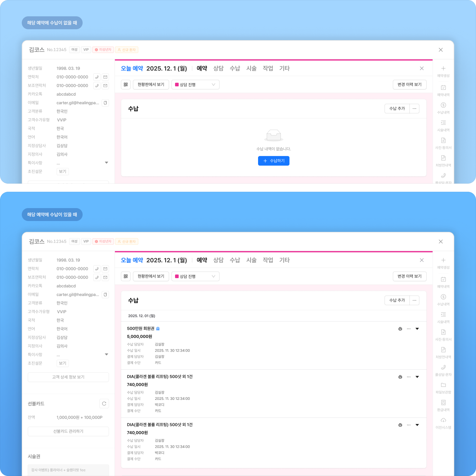The height and width of the screenshot is (476, 476).
Task: Collapse the first DIA 500샷 payment entry
Action: click(417, 377)
